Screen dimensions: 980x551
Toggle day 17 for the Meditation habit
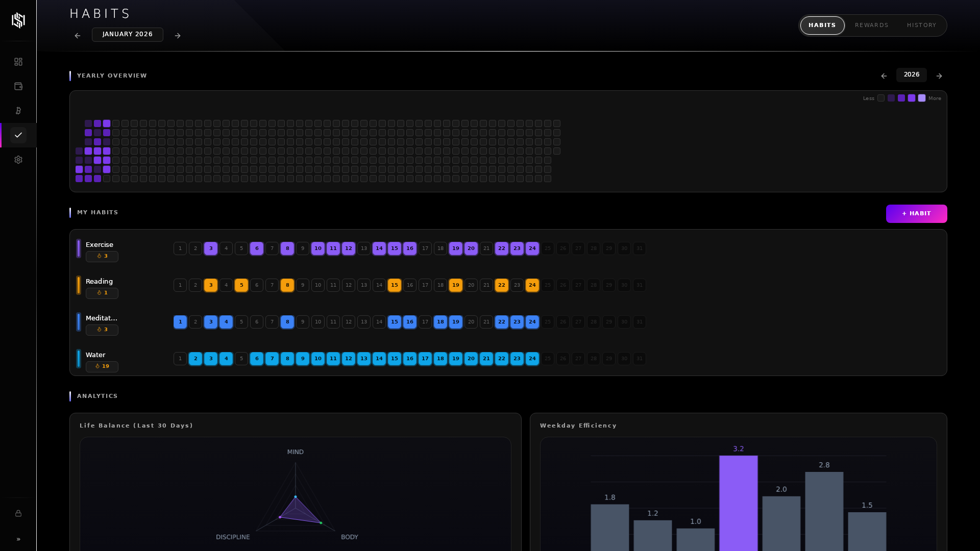425,322
